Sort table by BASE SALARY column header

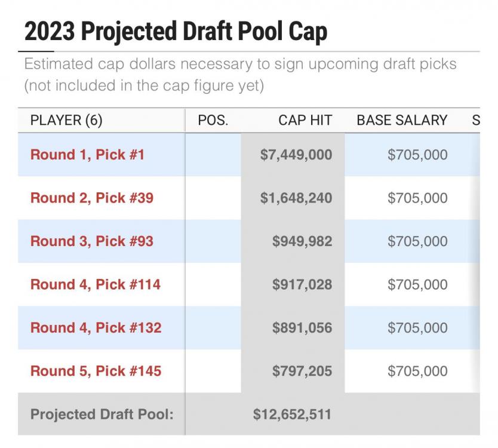pyautogui.click(x=402, y=120)
